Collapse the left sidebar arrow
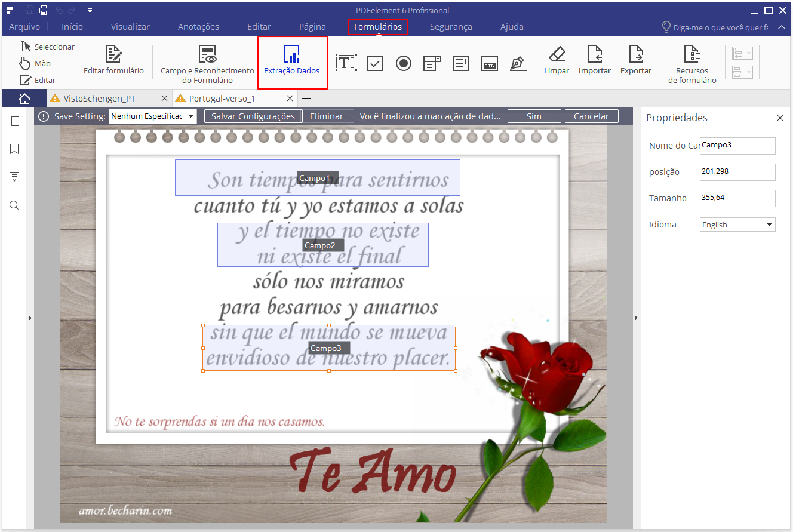The image size is (793, 532). tap(30, 318)
